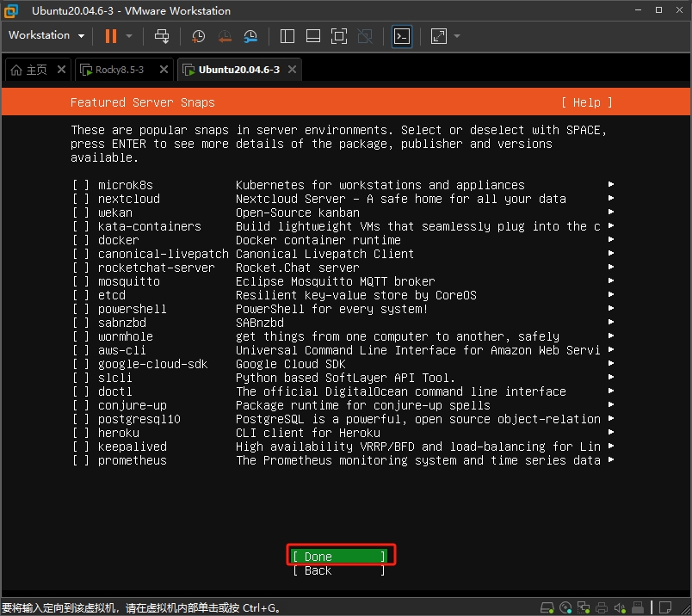Revert the VM to its previous snapshot
This screenshot has height=616, width=692.
click(225, 36)
